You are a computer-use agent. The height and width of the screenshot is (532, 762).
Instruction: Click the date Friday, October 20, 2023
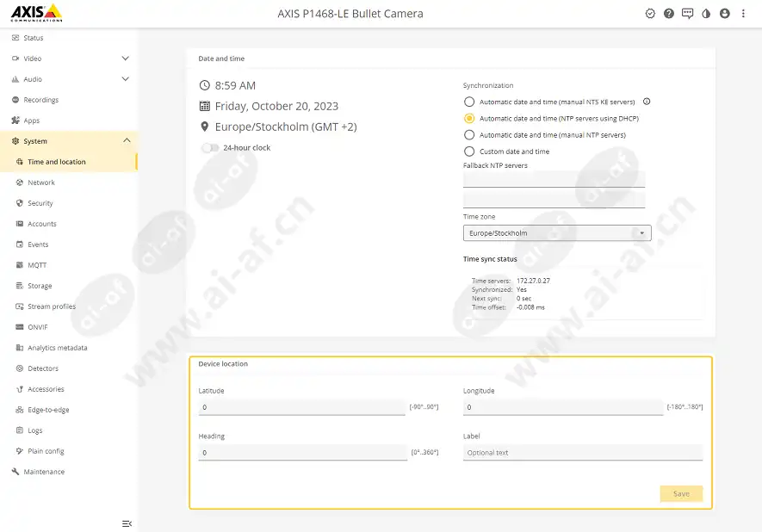tap(276, 106)
